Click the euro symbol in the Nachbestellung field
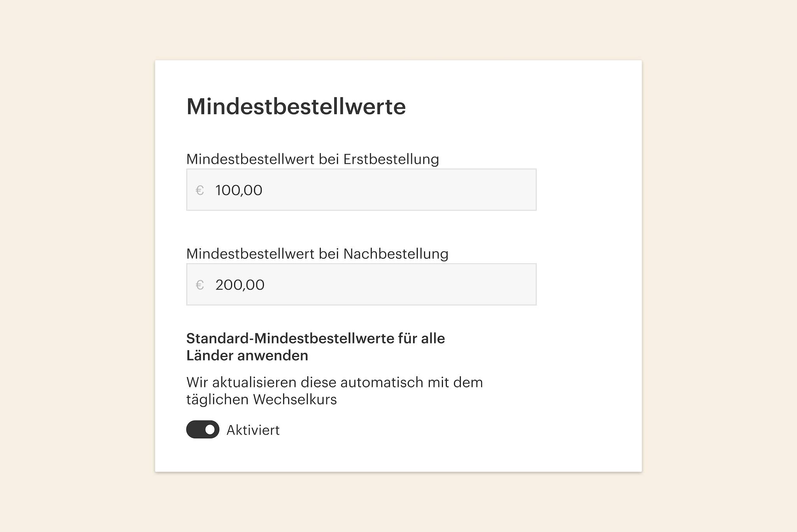Viewport: 797px width, 532px height. [200, 285]
